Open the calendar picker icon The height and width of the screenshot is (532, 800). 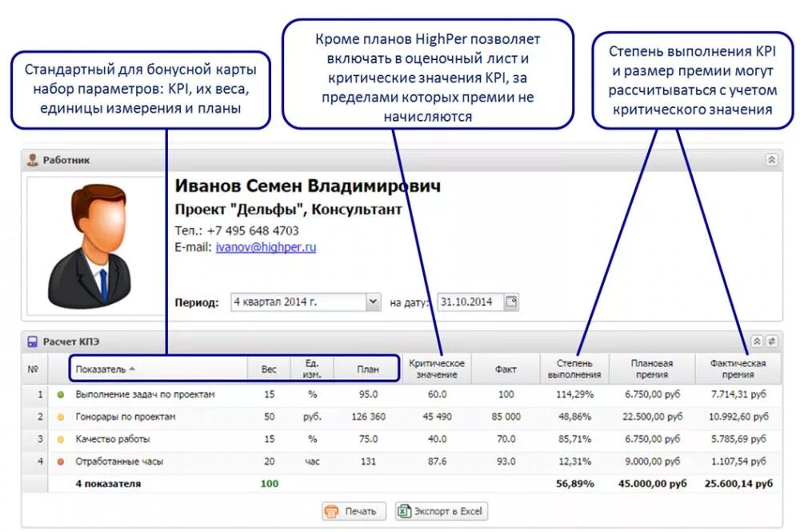[511, 302]
